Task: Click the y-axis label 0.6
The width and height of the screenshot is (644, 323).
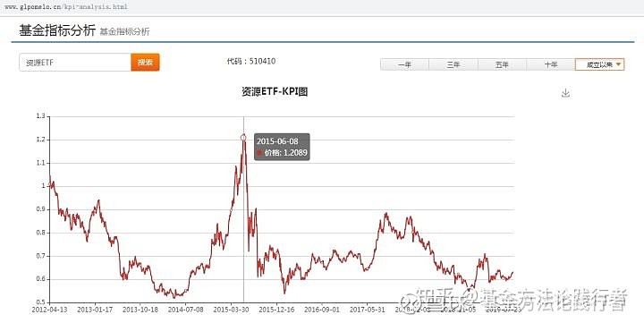Action: (x=40, y=279)
